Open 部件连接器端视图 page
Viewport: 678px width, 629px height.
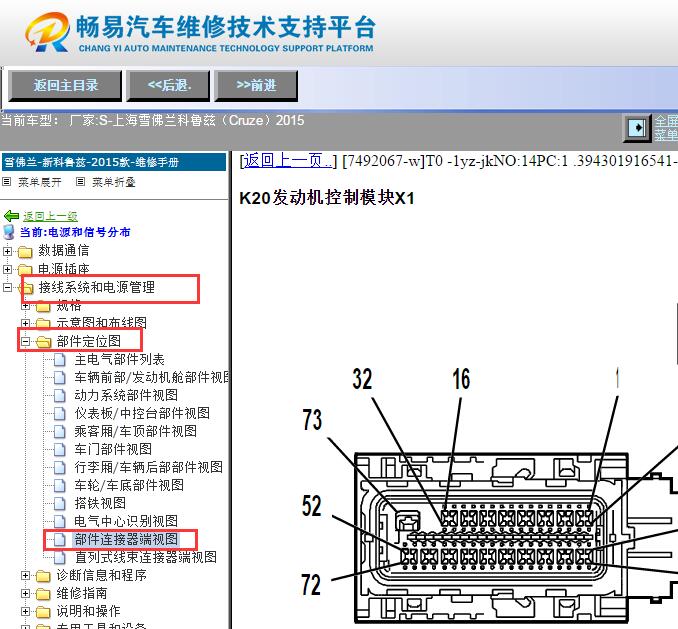126,539
